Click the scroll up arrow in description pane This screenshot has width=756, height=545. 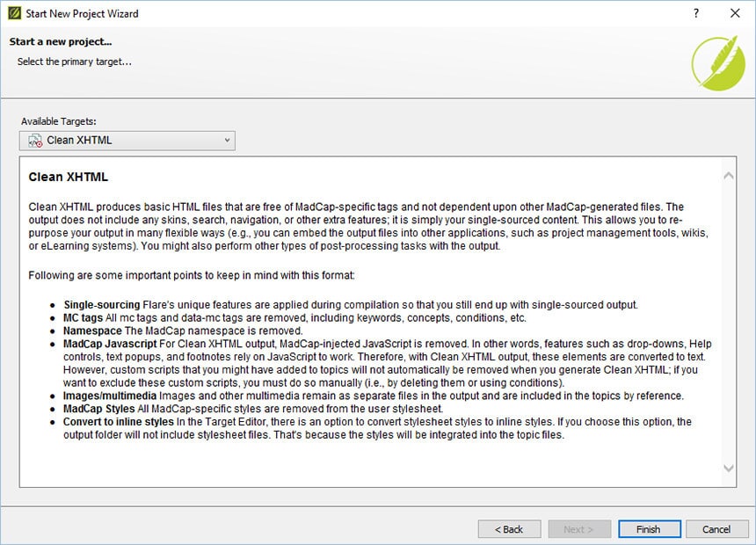click(x=729, y=176)
